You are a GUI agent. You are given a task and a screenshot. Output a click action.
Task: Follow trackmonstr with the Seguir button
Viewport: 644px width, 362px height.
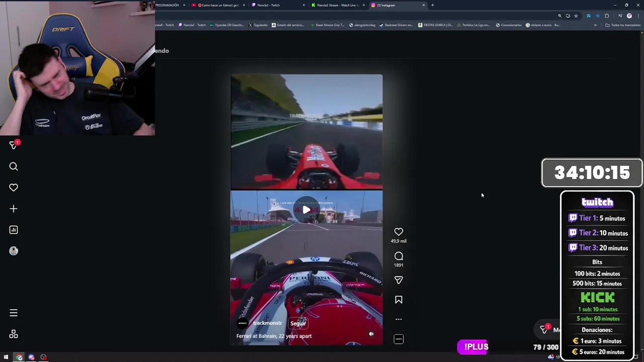298,323
